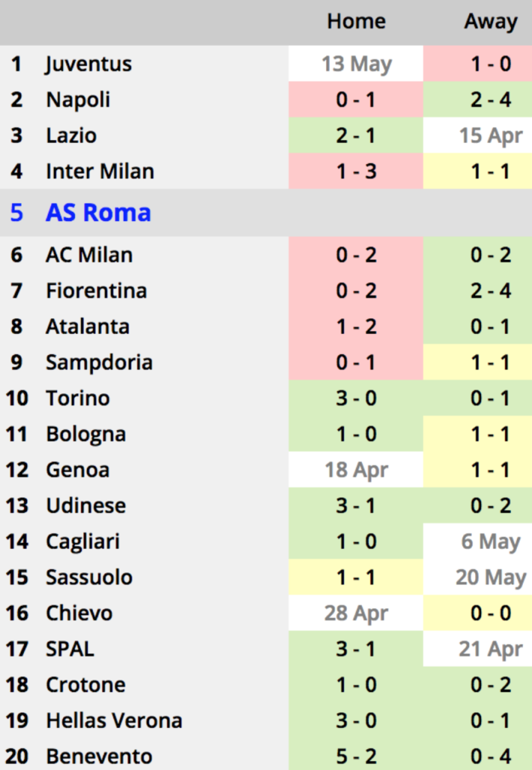Select the 18 Apr Genoa home fixture
The image size is (532, 770).
click(356, 470)
